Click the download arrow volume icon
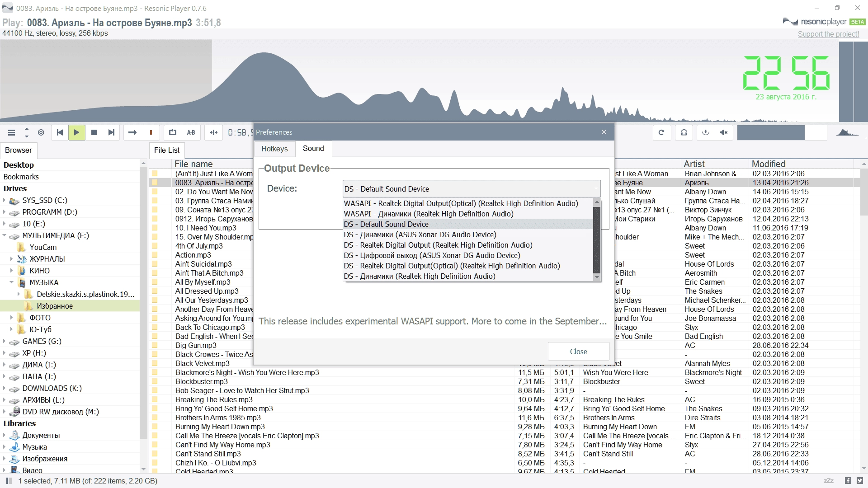868x488 pixels. 706,132
